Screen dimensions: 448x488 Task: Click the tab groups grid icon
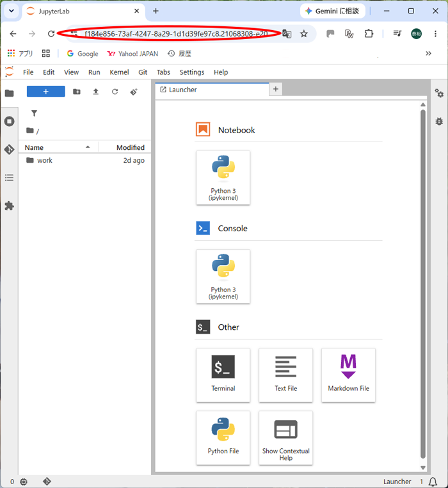click(x=45, y=54)
